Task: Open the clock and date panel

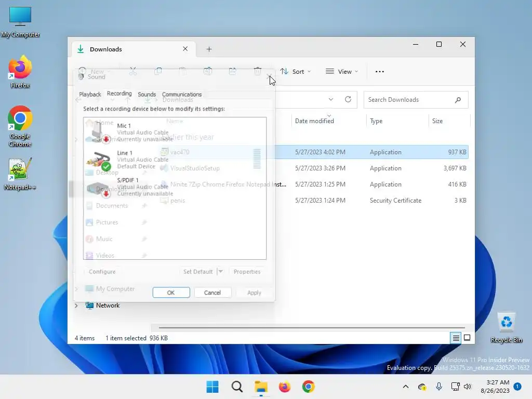Action: pos(495,387)
